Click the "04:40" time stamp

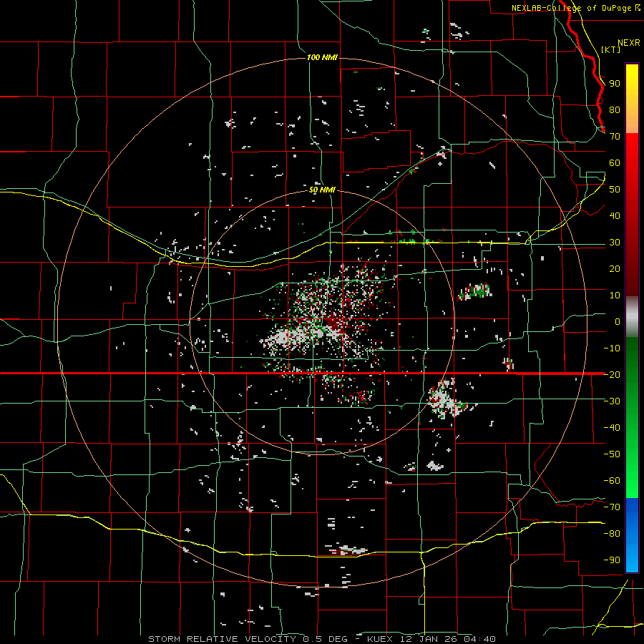coord(479,639)
